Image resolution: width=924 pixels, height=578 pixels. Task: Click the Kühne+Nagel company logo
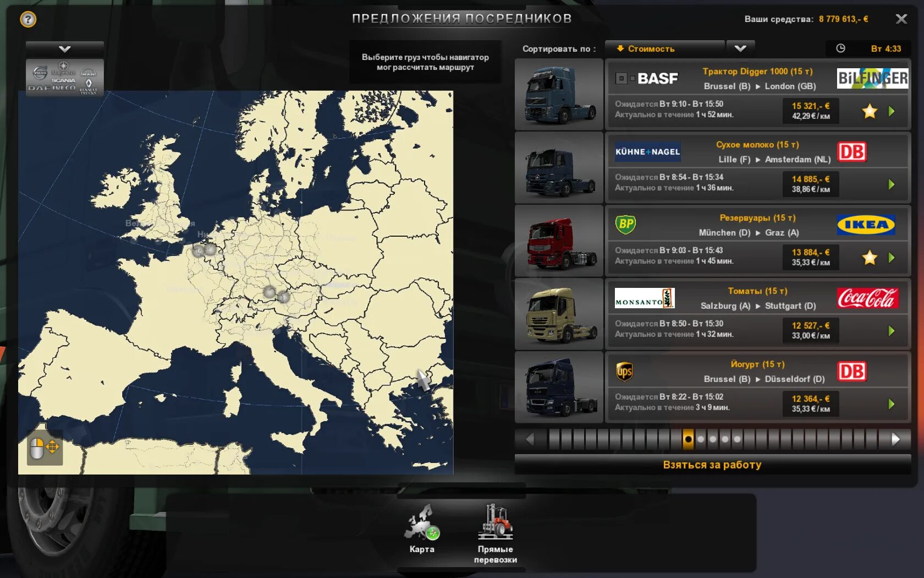point(647,152)
